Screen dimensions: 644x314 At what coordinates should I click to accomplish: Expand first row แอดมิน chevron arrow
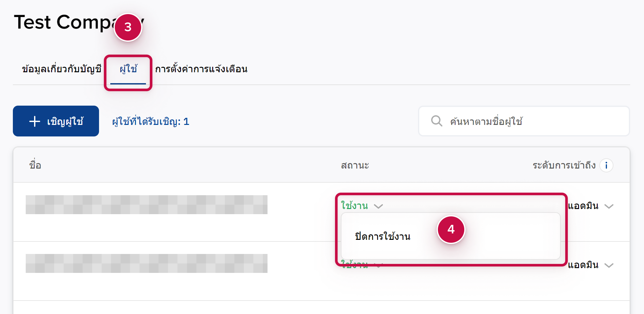(609, 206)
